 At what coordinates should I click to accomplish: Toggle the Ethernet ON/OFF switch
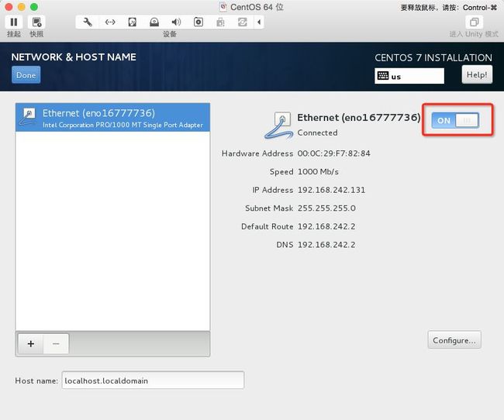pos(455,121)
